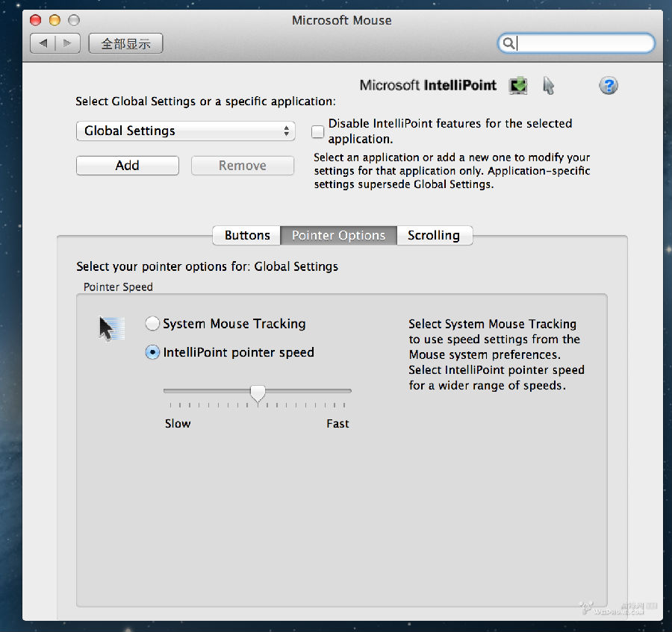Click the Remove button

point(242,166)
